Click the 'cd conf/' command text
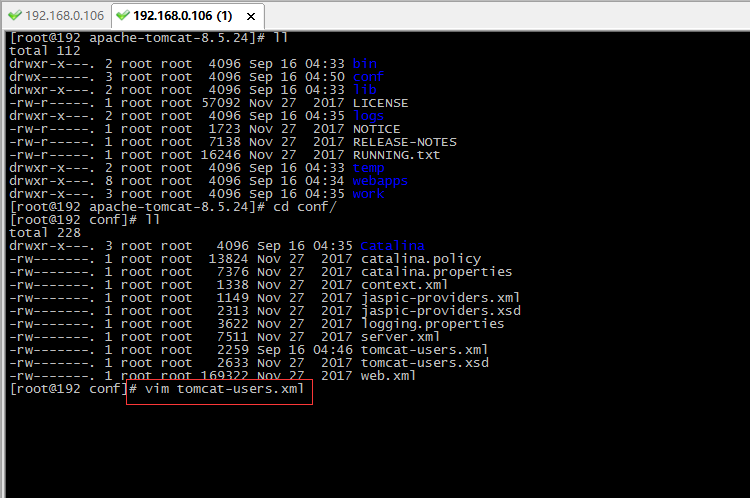This screenshot has height=498, width=750. pos(305,207)
